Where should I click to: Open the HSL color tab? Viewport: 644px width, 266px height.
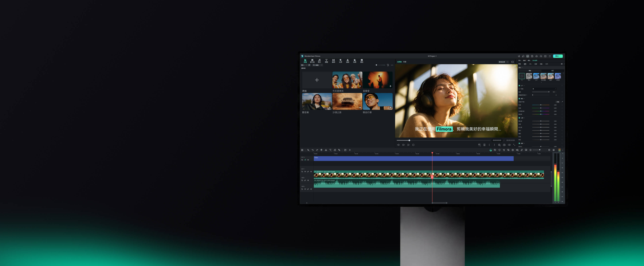pos(530,64)
